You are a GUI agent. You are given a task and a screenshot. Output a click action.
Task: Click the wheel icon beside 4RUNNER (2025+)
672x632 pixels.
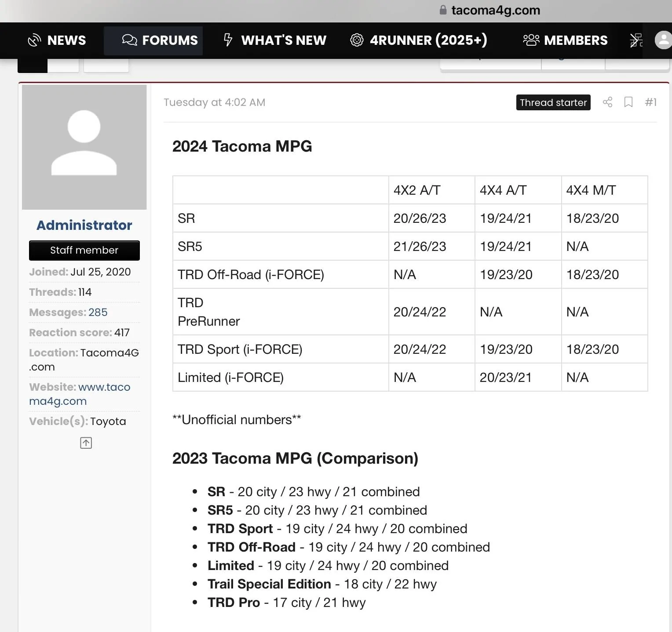point(357,40)
